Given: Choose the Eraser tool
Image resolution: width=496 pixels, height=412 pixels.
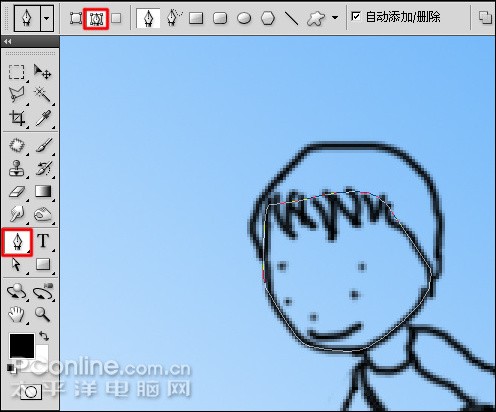Looking at the screenshot, I should coord(17,192).
